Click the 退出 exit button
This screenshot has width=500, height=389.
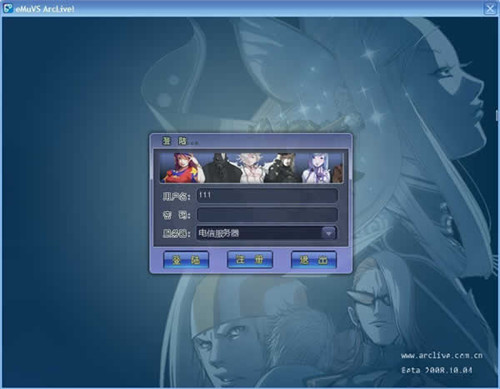(314, 260)
